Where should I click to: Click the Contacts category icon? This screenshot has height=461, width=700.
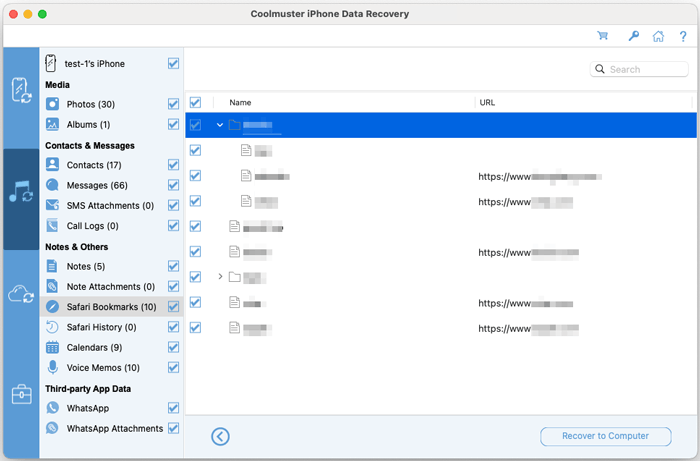tap(52, 165)
